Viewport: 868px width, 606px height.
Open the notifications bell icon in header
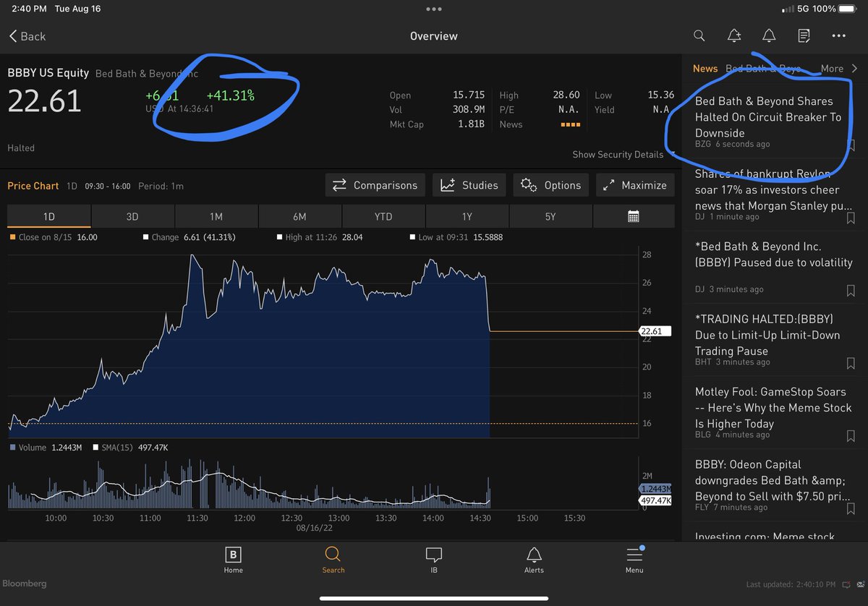tap(769, 35)
